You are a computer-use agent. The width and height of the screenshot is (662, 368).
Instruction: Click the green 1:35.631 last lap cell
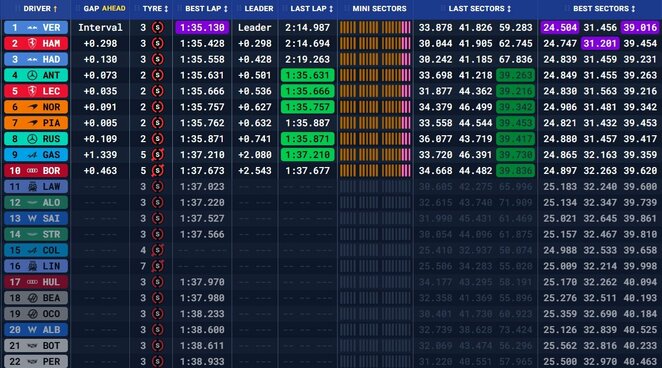(x=307, y=76)
